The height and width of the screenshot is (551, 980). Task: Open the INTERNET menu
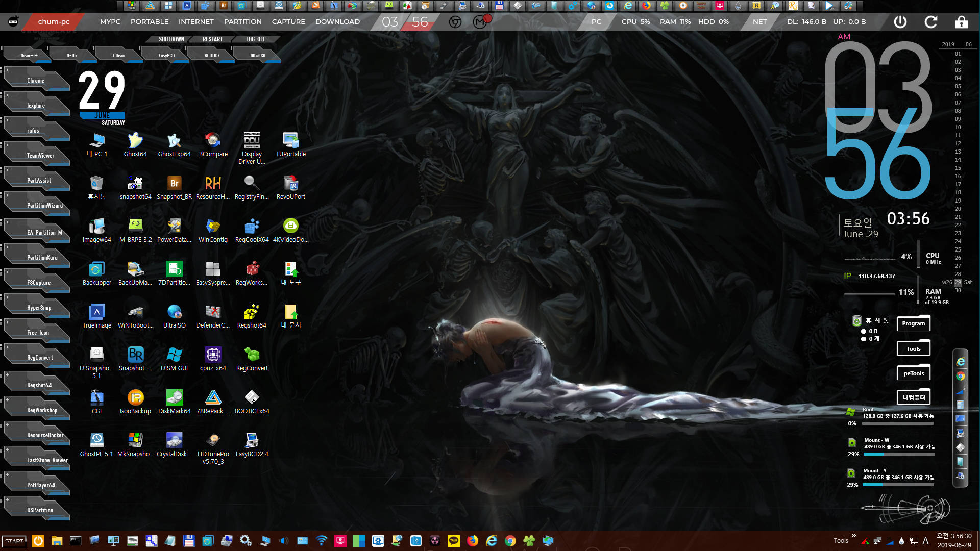(196, 21)
